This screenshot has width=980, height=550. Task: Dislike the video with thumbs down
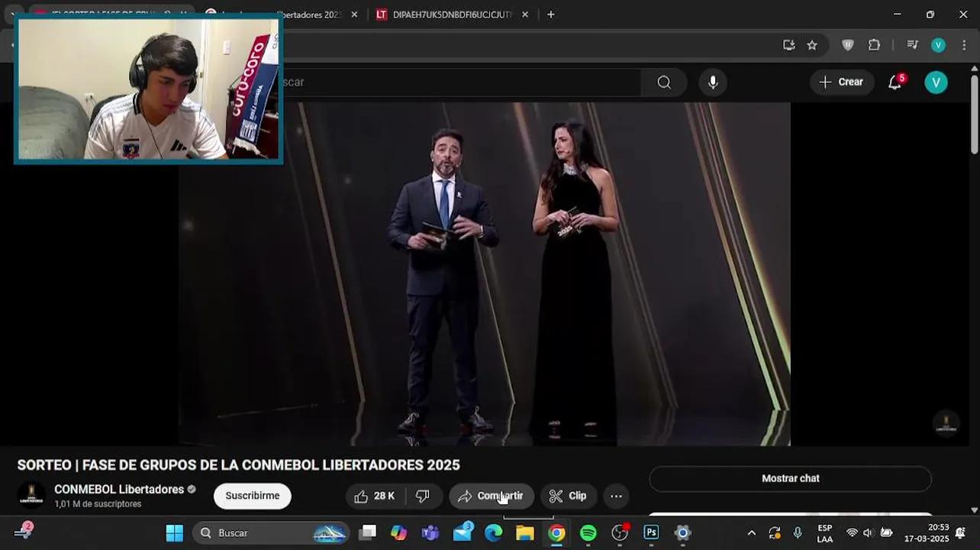point(423,497)
